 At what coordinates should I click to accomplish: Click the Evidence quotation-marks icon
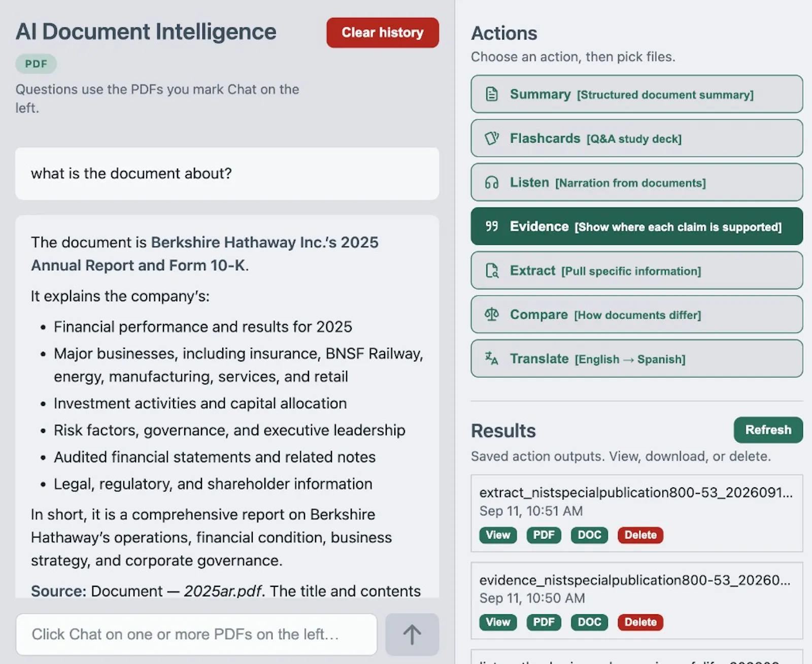pos(492,226)
